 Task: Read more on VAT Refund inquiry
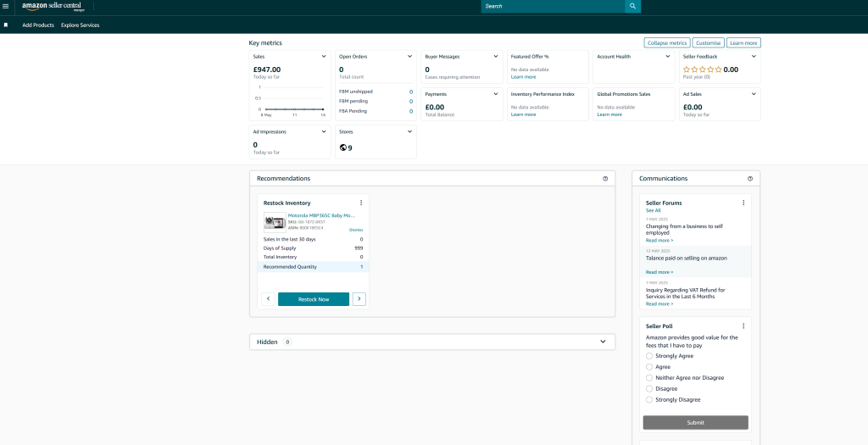659,303
